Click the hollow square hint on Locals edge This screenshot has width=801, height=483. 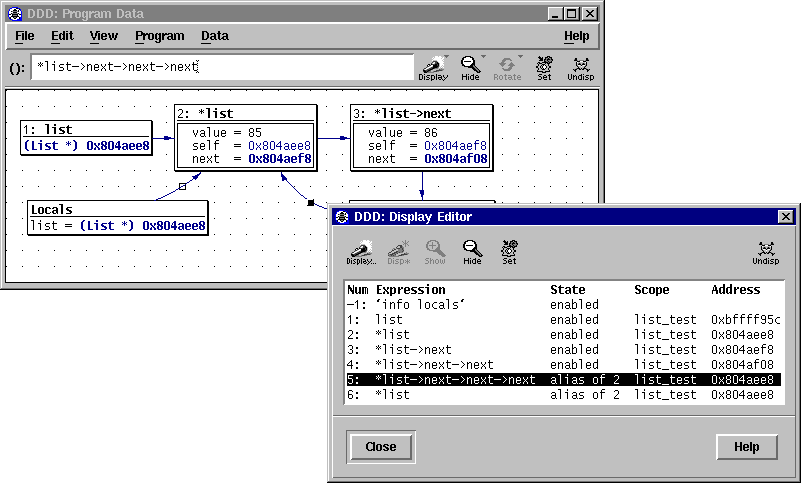182,187
